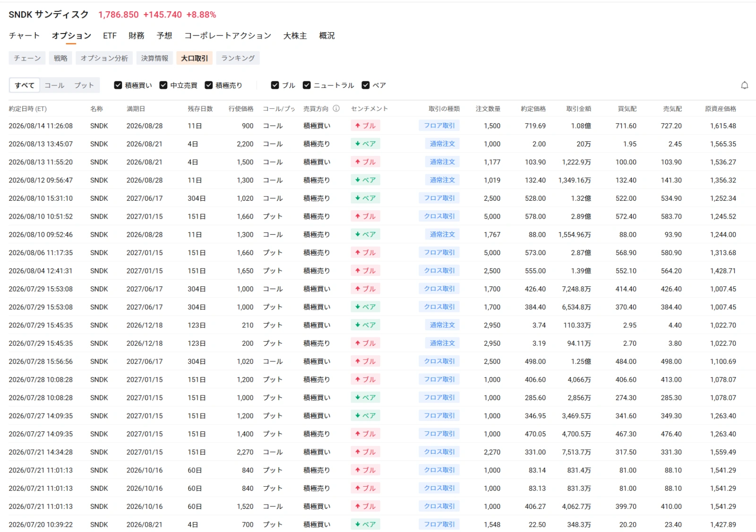Select the チェーン sub-tab
Screen dimensions: 756x532
(x=27, y=58)
